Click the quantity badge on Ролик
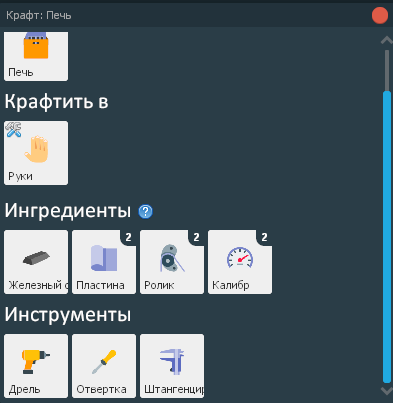This screenshot has width=393, height=403. coord(196,237)
